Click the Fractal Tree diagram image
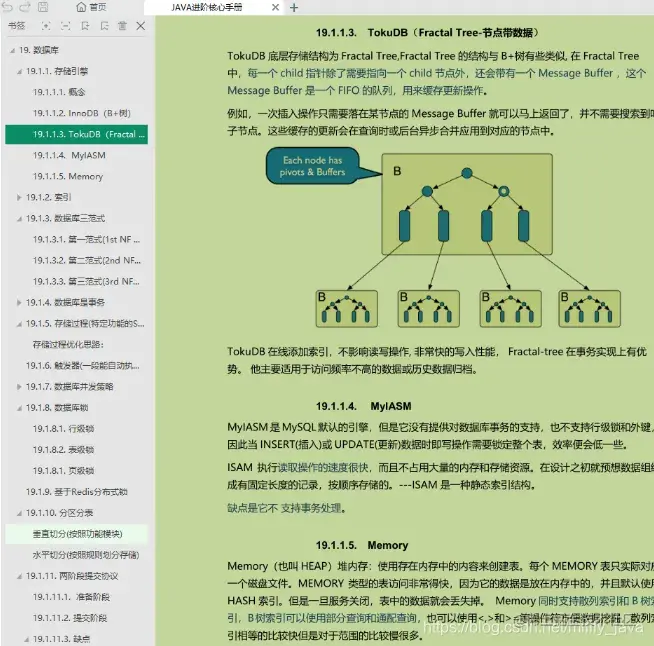Image resolution: width=654 pixels, height=646 pixels. coord(443,237)
